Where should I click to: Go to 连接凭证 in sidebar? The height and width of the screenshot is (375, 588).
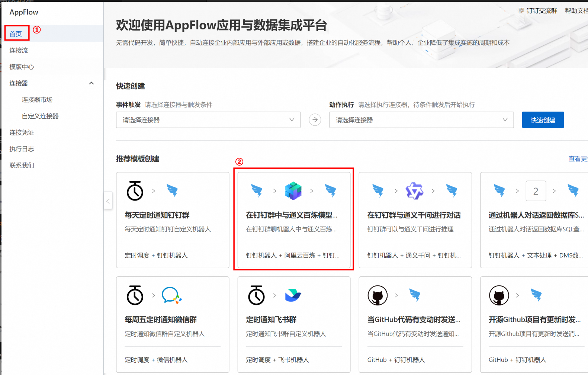(22, 132)
